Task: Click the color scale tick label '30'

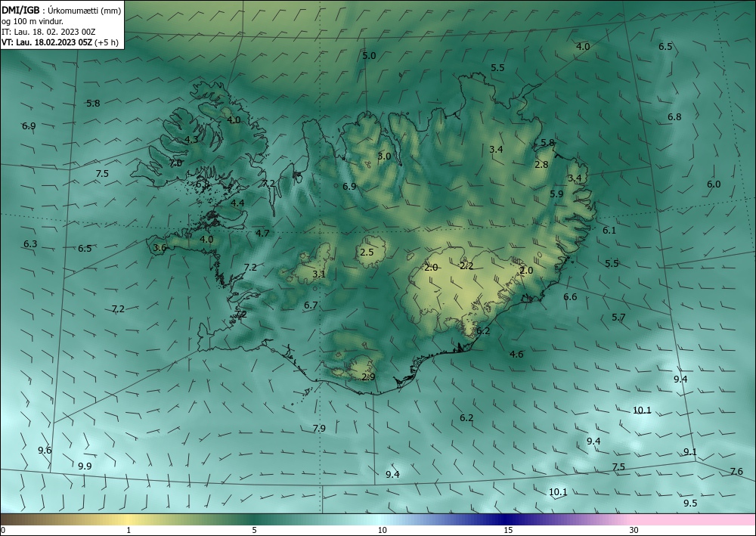Action: pos(634,530)
